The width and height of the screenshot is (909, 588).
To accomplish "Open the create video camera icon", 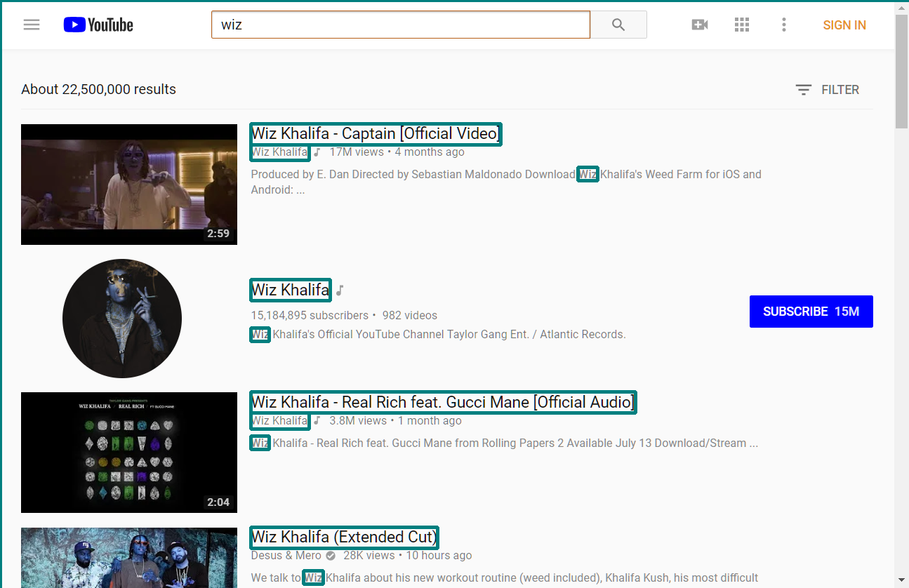I will pyautogui.click(x=700, y=25).
